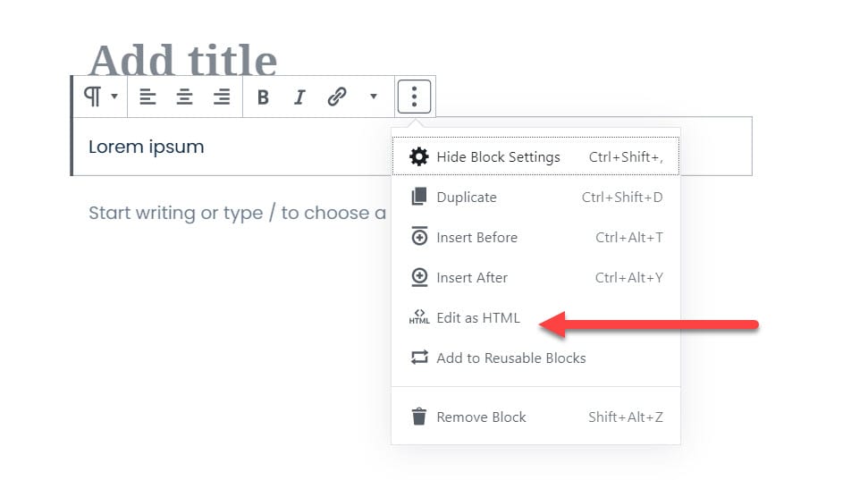868x480 pixels.
Task: Select Edit as HTML
Action: [x=477, y=318]
